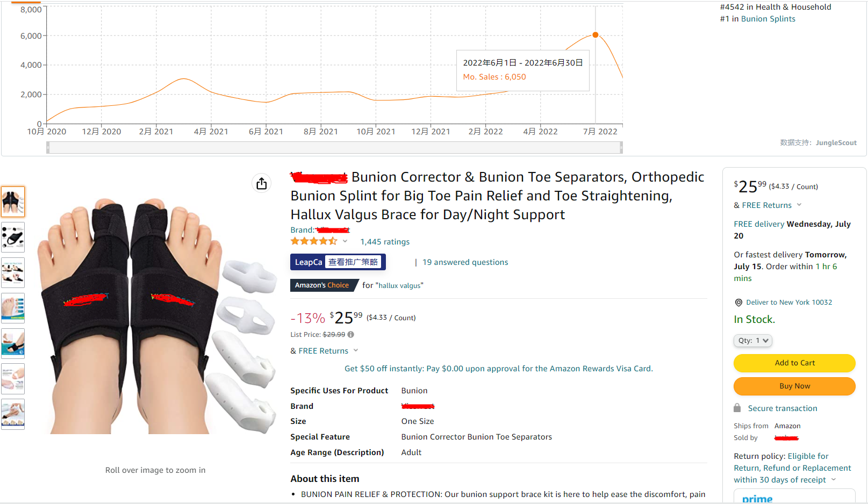Click the Amazon's Choice badge
This screenshot has height=504, width=868.
click(x=322, y=285)
